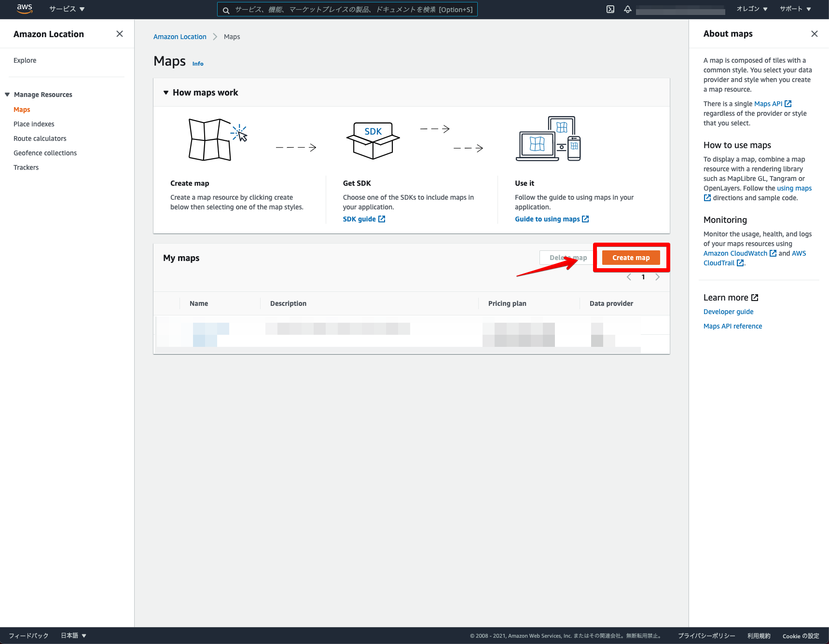Open the 日本語 language dropdown
This screenshot has width=829, height=644.
point(73,635)
